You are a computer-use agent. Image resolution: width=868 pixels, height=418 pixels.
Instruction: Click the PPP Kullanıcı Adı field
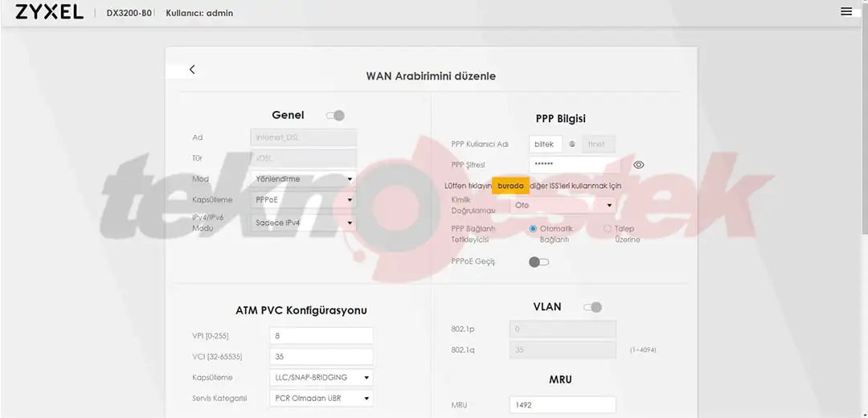click(546, 144)
